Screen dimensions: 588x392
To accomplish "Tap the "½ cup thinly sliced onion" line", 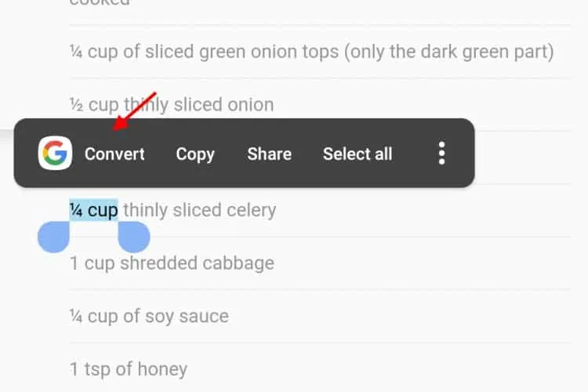I will [x=172, y=104].
